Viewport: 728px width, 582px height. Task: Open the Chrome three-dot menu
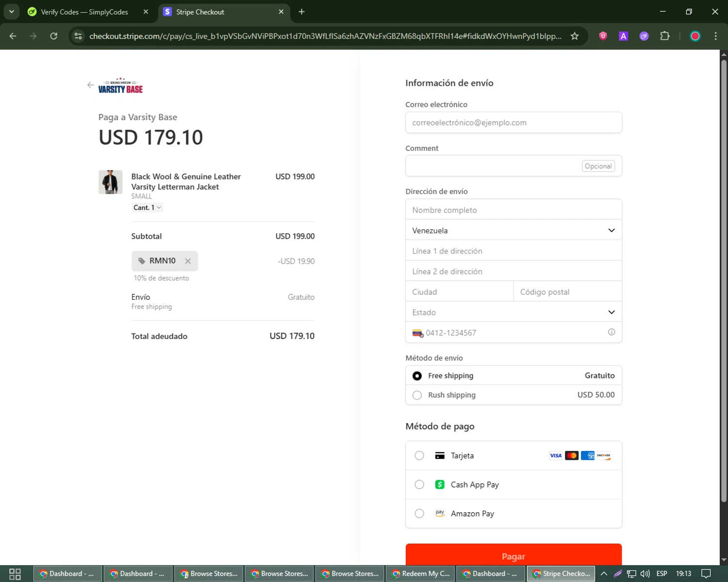pos(715,36)
